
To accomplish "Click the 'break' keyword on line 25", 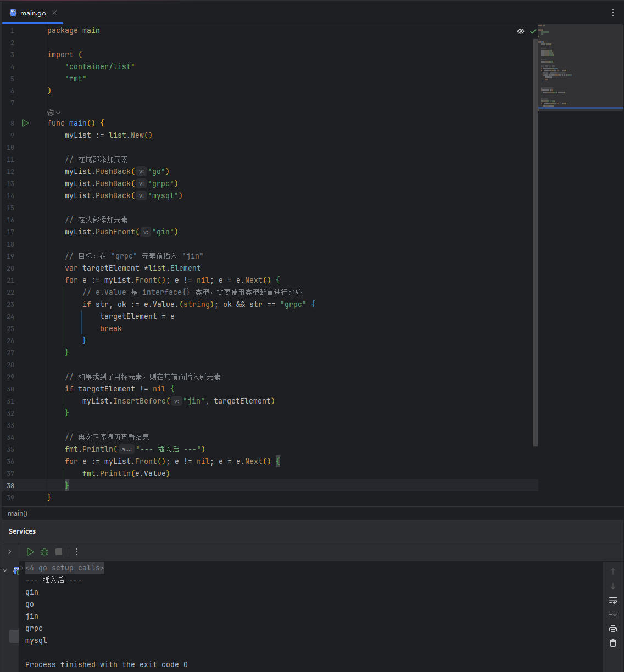I will [111, 328].
